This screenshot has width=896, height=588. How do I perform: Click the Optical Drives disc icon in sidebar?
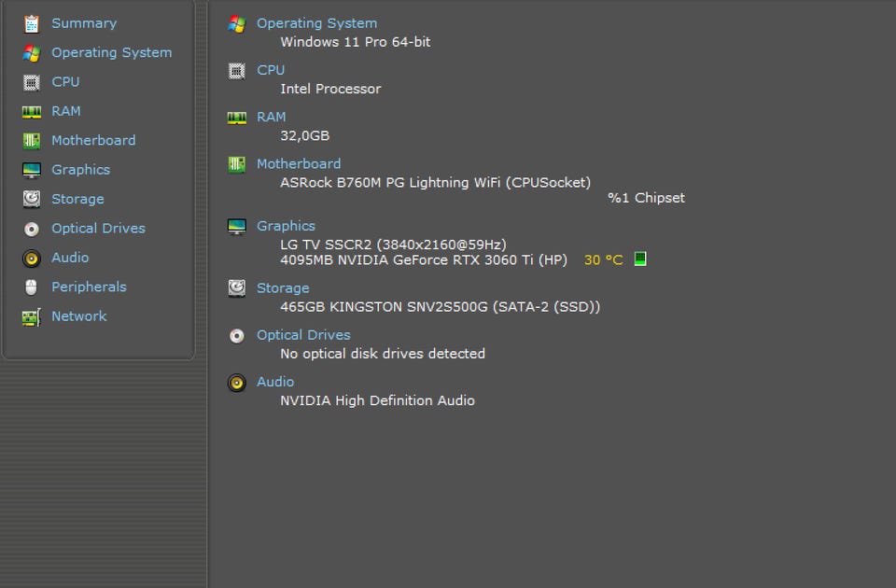point(32,229)
